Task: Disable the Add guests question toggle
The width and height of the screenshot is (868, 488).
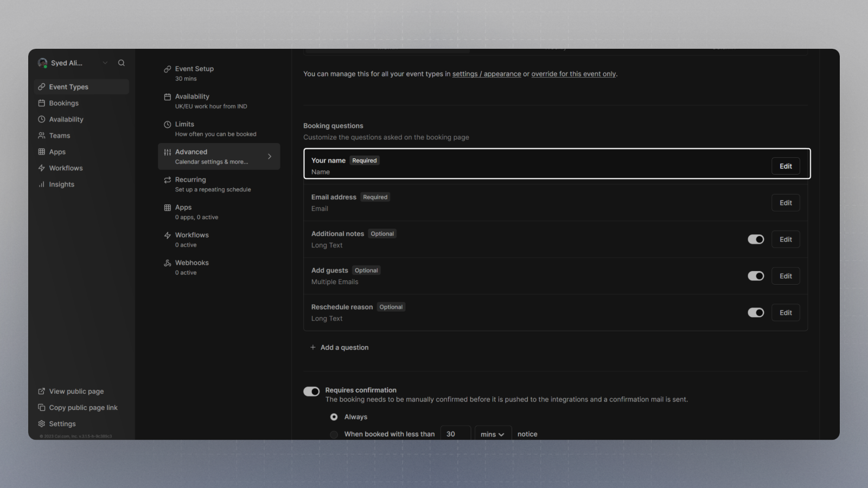Action: tap(756, 276)
